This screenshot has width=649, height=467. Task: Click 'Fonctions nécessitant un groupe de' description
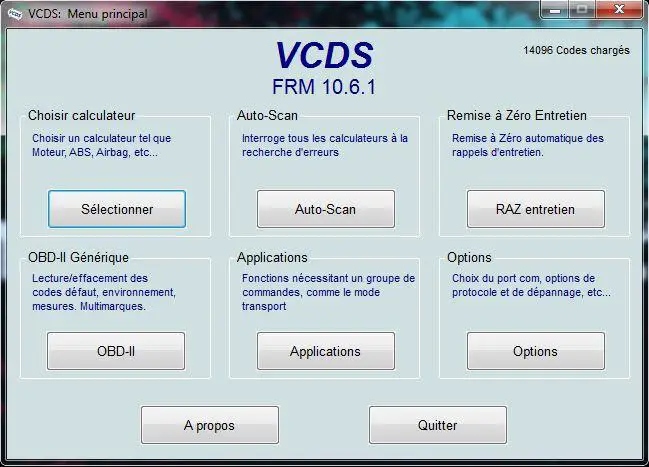pyautogui.click(x=329, y=292)
